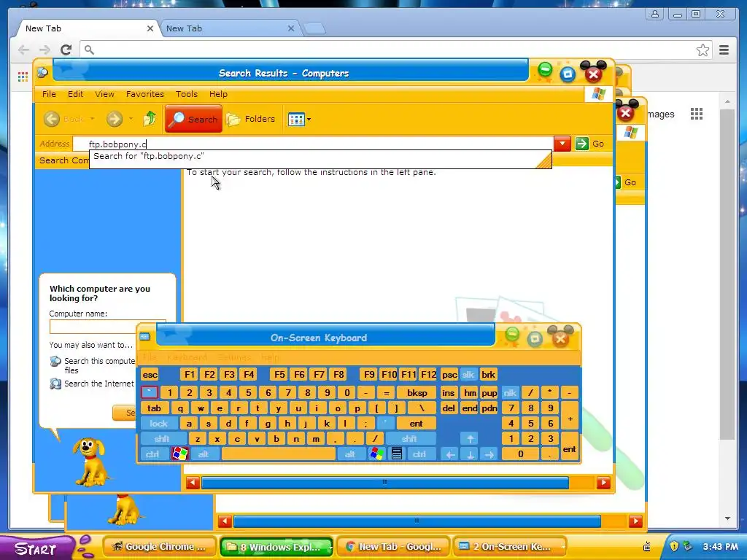Image resolution: width=747 pixels, height=560 pixels.
Task: Open the Chrome hamburger menu
Action: (x=724, y=50)
